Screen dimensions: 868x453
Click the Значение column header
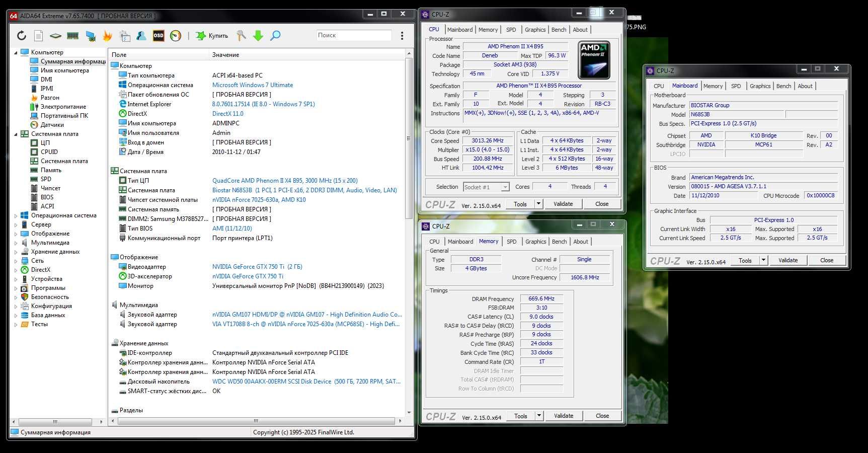[x=307, y=55]
